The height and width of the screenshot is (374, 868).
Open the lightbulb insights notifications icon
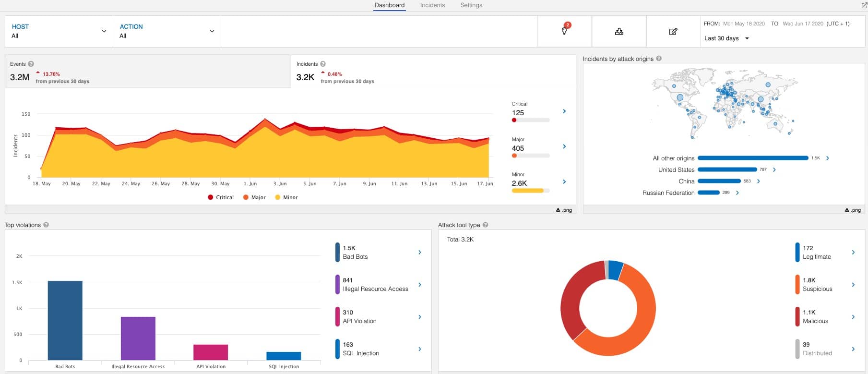[x=564, y=31]
